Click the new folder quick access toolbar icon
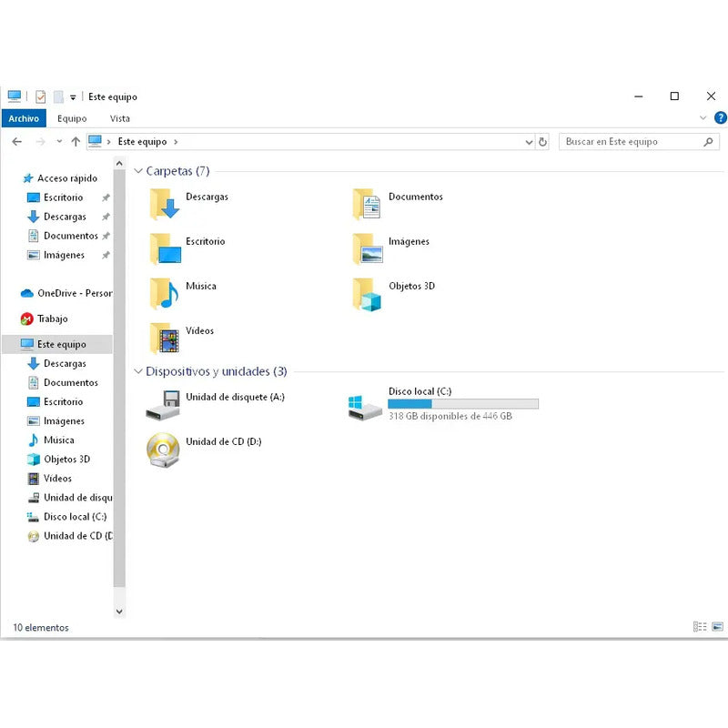This screenshot has height=728, width=728. click(58, 96)
